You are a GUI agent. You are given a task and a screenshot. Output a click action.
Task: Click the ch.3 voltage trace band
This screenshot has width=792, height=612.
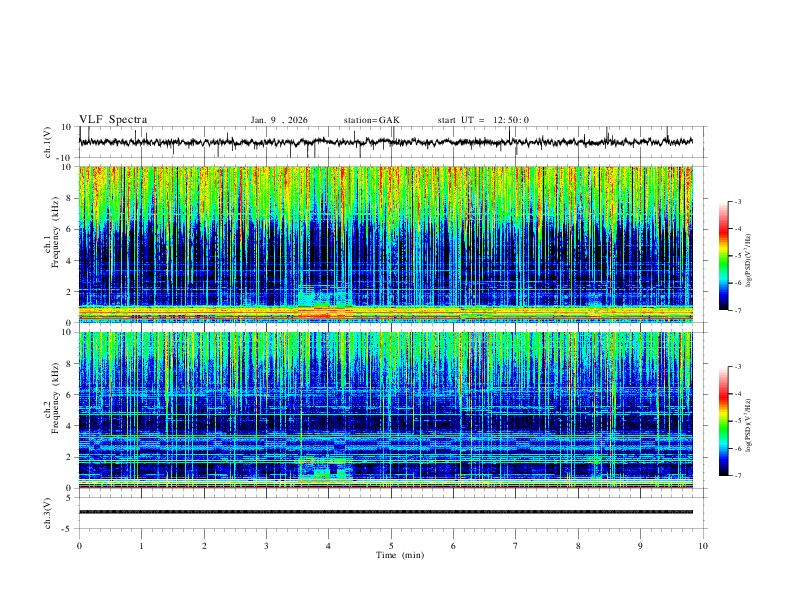(x=386, y=512)
